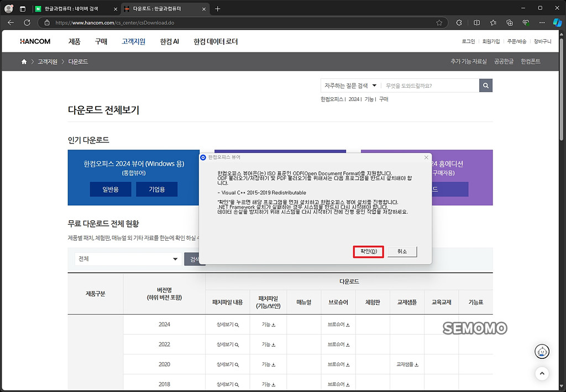
Task: Click the browser address bar
Action: (x=242, y=23)
